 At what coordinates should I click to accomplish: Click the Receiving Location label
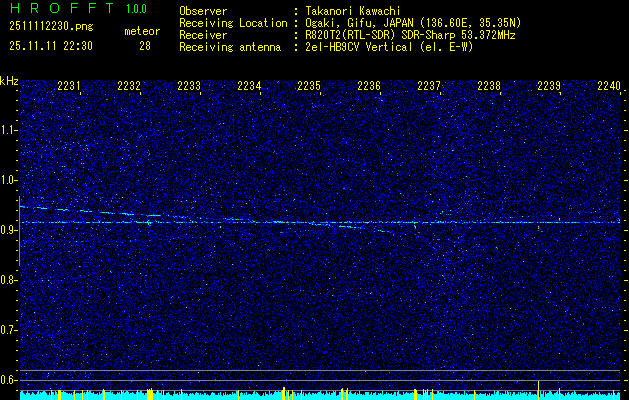[233, 23]
